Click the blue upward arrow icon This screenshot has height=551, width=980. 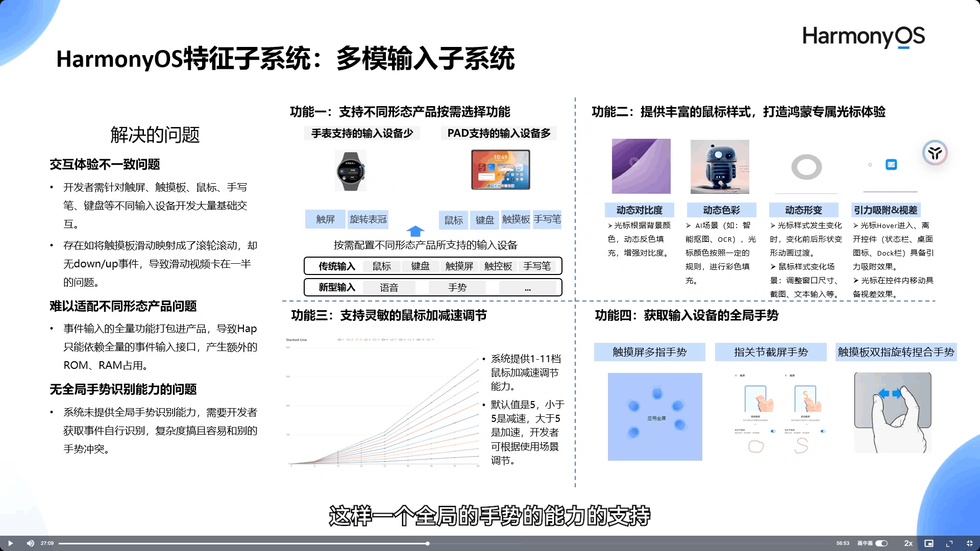point(415,231)
